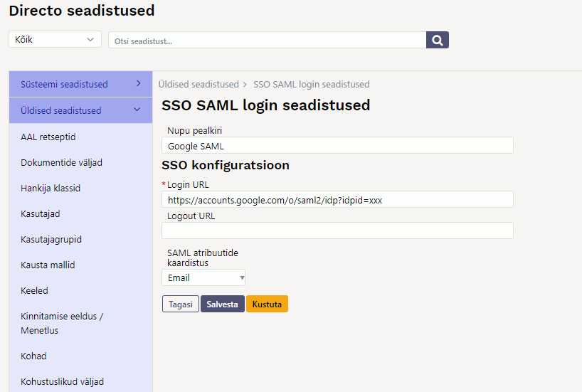The width and height of the screenshot is (582, 392).
Task: Expand Süsteemi seadistused section
Action: point(80,85)
